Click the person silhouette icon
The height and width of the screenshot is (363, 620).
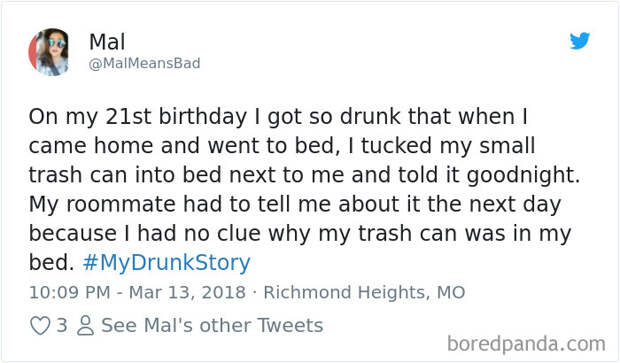pyautogui.click(x=85, y=325)
